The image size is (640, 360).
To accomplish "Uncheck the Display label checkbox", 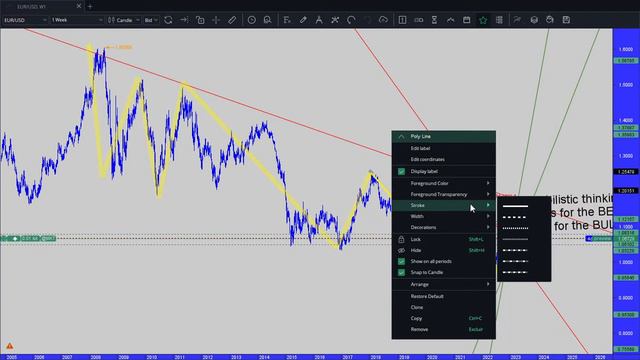I will coord(401,171).
